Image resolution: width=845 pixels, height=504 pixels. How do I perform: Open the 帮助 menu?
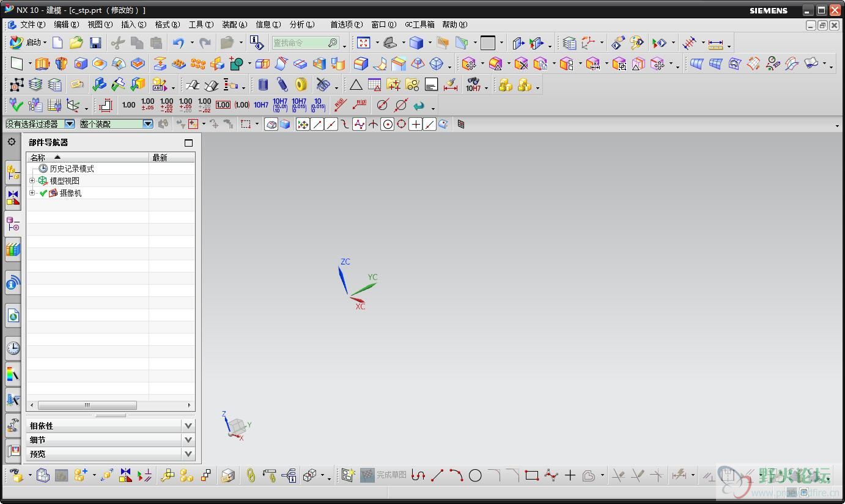pyautogui.click(x=454, y=25)
